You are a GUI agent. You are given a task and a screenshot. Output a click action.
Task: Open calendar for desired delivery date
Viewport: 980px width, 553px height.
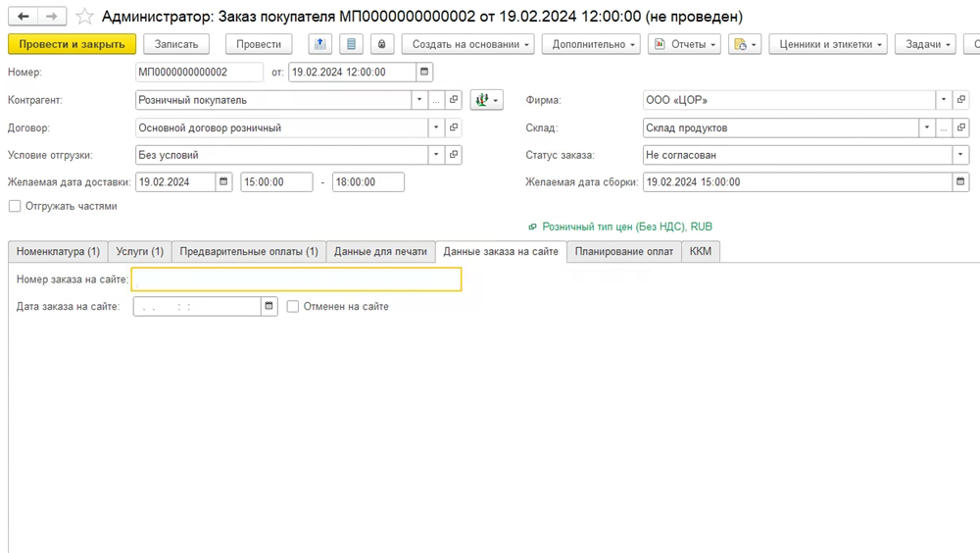tap(223, 181)
